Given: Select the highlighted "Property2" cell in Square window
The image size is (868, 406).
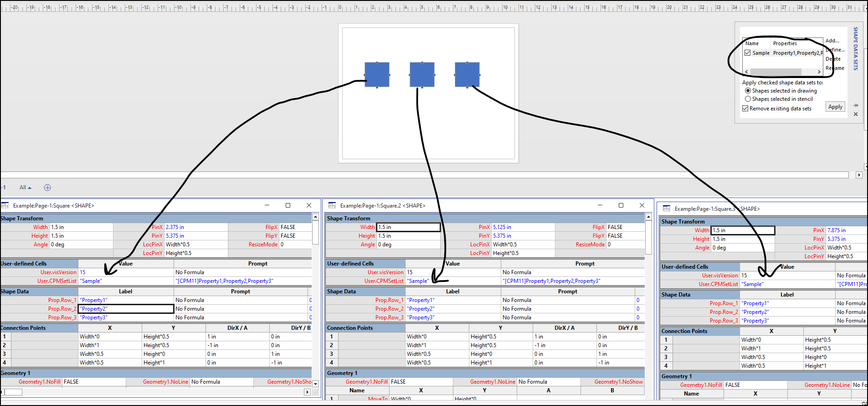Looking at the screenshot, I should click(126, 309).
